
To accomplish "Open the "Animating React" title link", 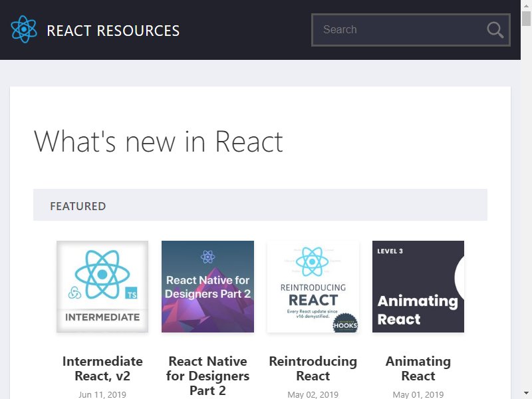I will click(418, 368).
